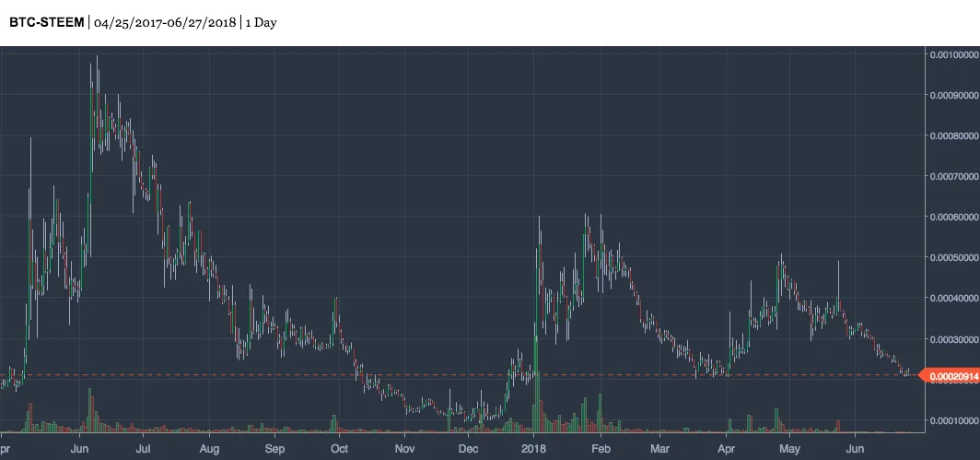
Task: Click the Apr 2018 time axis label
Action: [x=726, y=449]
